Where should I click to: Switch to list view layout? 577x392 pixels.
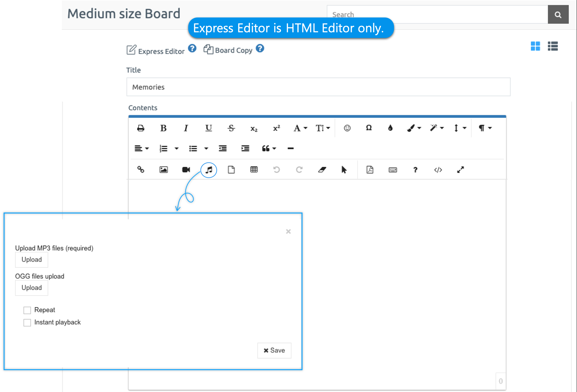(553, 46)
